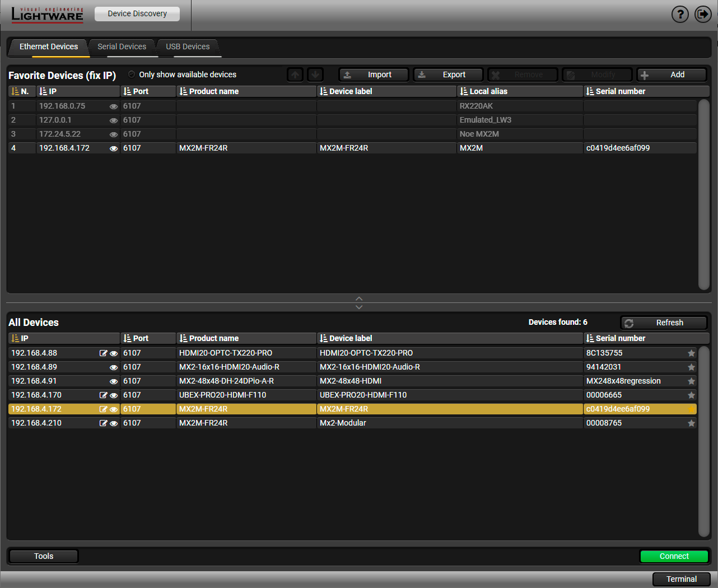Move favorite device up with arrow button
Screen dimensions: 718x588
(x=296, y=74)
